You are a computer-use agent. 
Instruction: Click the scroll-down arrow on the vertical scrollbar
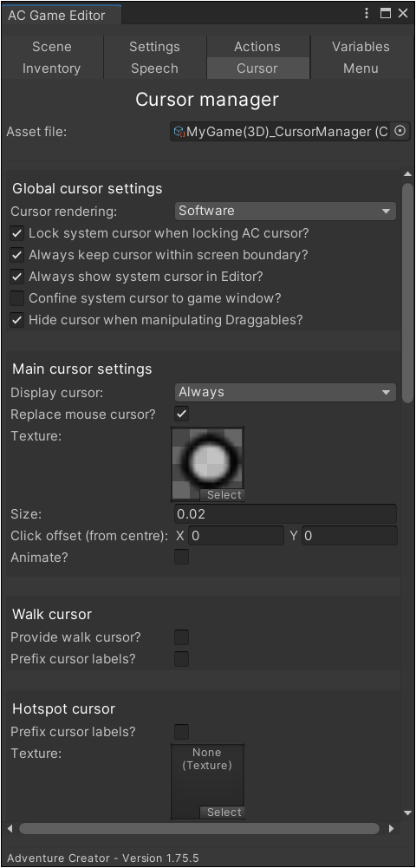click(407, 813)
